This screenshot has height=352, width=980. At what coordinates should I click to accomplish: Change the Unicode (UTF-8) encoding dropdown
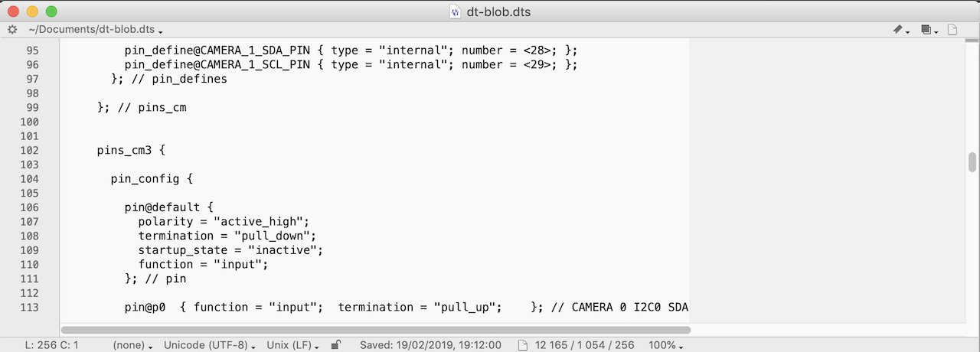tap(209, 345)
